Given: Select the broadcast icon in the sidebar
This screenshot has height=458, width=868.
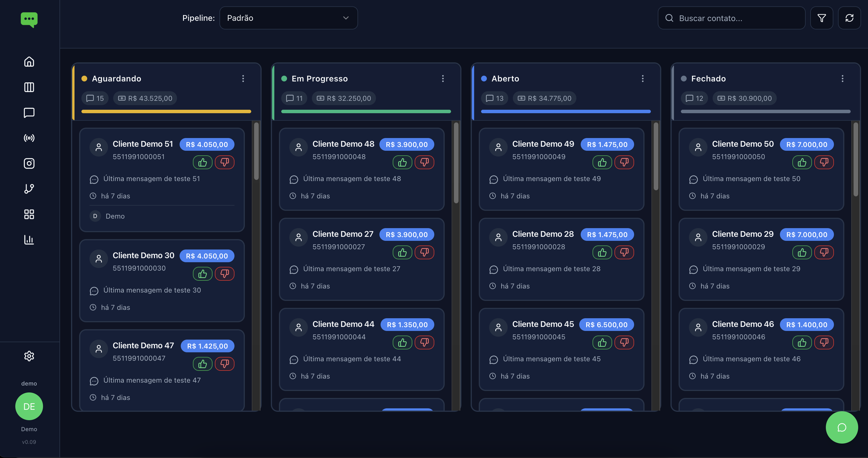Looking at the screenshot, I should click(x=29, y=137).
